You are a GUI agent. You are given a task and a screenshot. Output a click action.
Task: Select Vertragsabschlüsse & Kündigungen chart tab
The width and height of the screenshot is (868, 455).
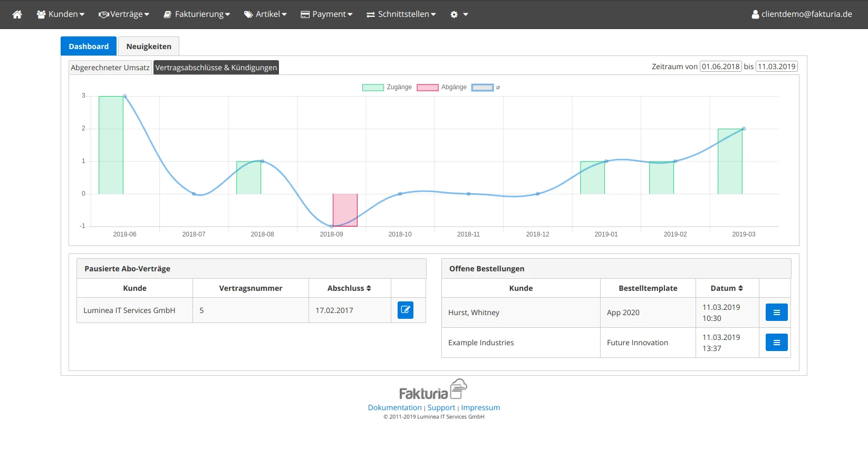tap(216, 68)
